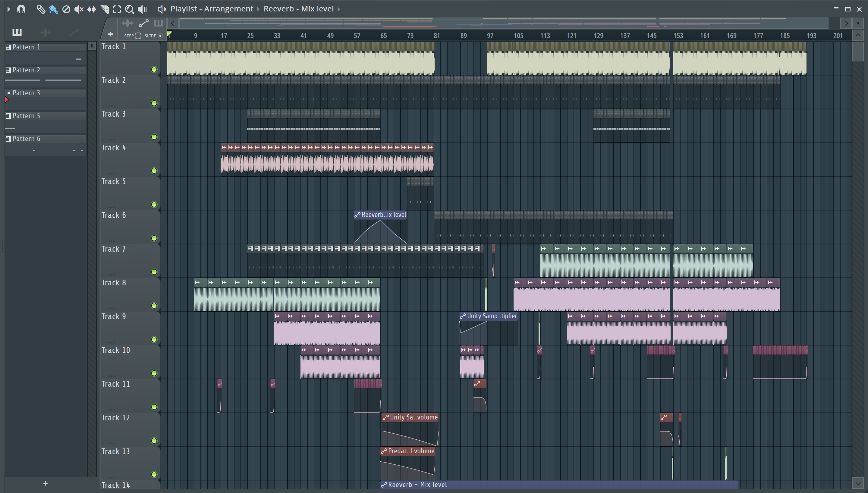Click the speaker icon beside Playlist title
The image size is (868, 493).
162,9
